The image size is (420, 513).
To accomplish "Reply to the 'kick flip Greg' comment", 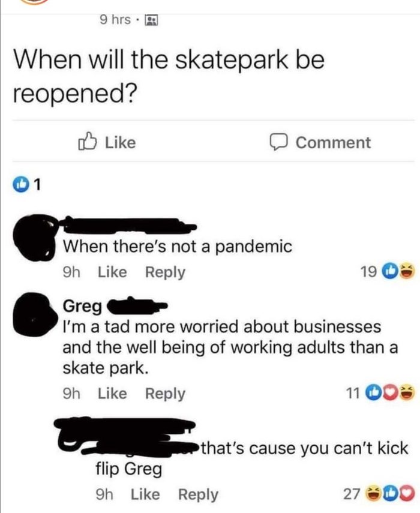I will tap(198, 494).
